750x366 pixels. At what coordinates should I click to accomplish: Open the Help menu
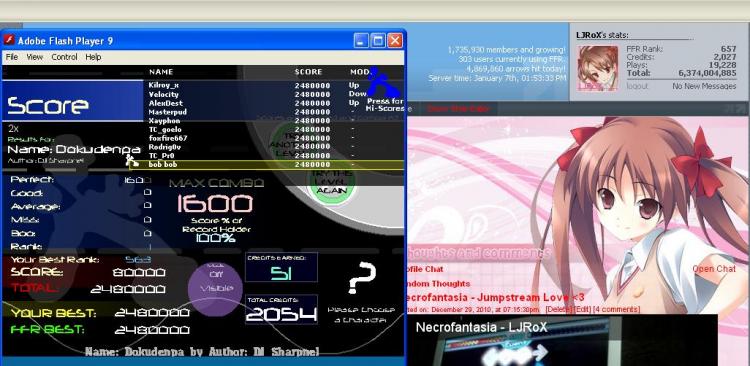tap(93, 57)
